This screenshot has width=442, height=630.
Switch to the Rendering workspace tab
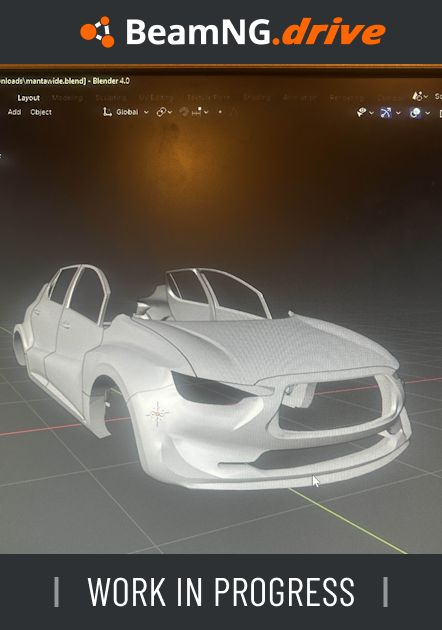(346, 98)
